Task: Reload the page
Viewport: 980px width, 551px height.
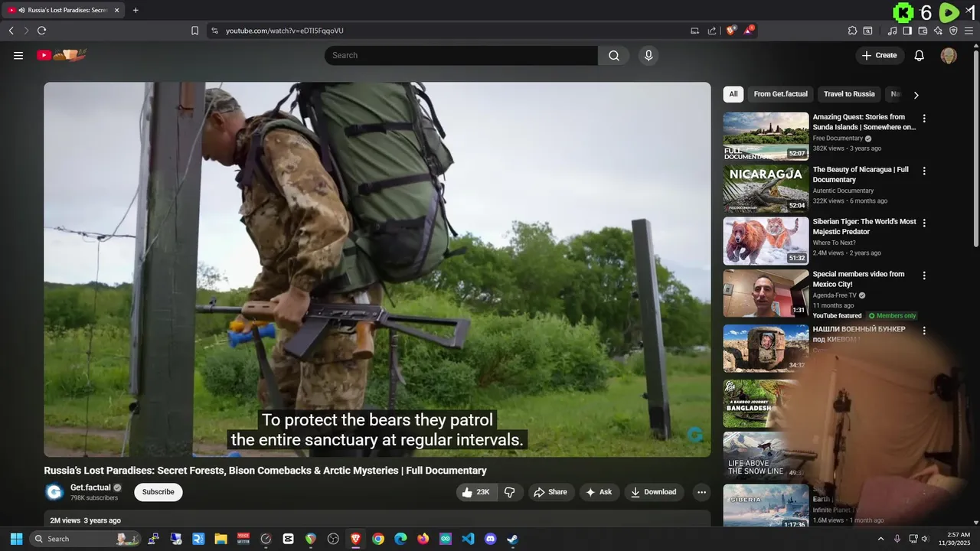Action: (x=41, y=31)
